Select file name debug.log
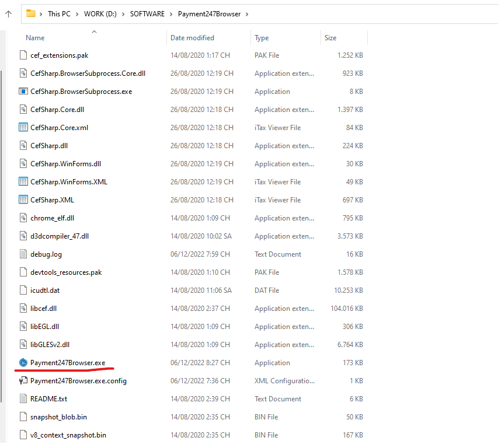498x448 pixels. tap(46, 254)
